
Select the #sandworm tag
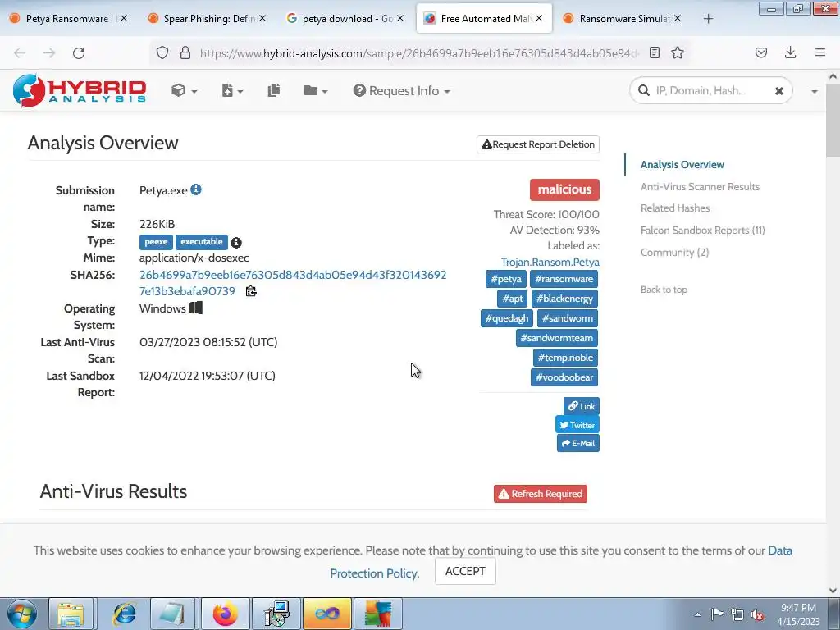568,318
